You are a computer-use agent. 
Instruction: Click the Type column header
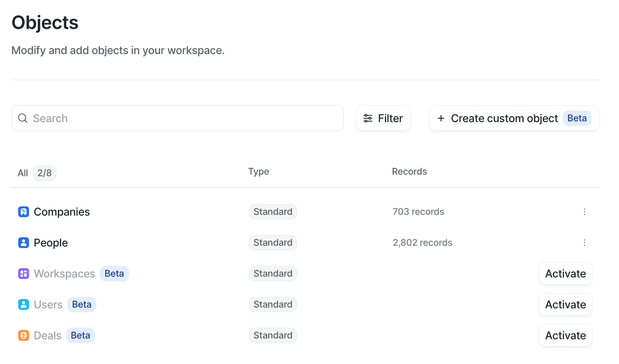258,172
